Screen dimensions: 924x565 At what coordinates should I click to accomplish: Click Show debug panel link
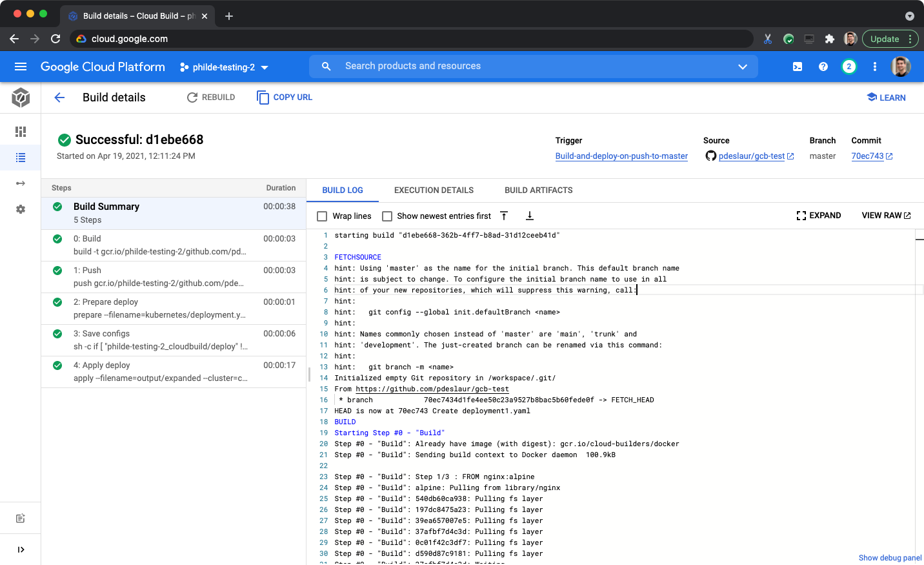pos(890,558)
